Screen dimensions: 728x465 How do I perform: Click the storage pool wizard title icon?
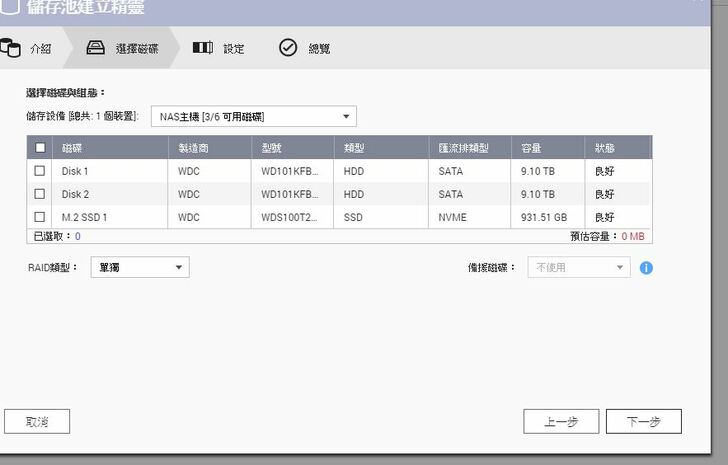9,9
